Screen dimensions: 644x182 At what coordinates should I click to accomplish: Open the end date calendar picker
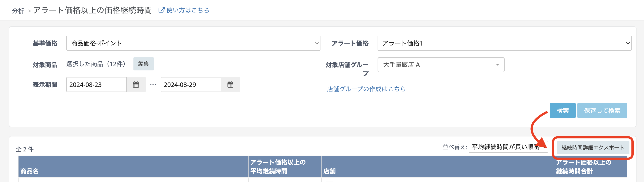(x=230, y=85)
